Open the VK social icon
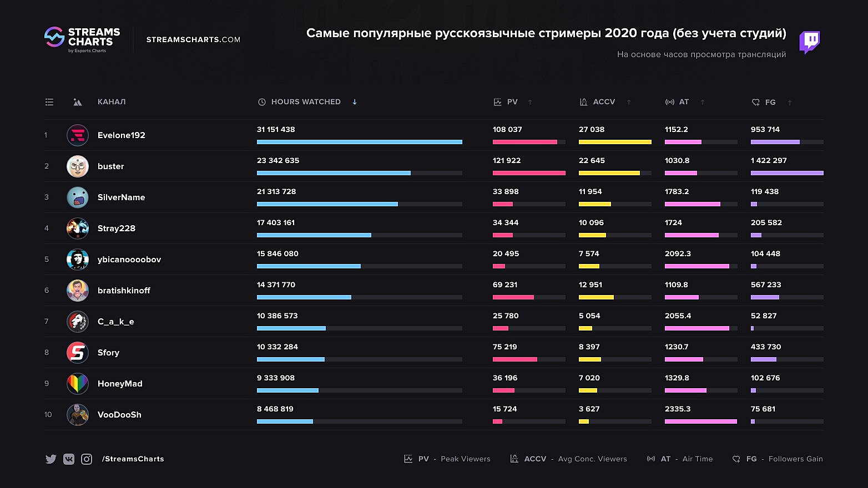The image size is (868, 488). [x=69, y=459]
